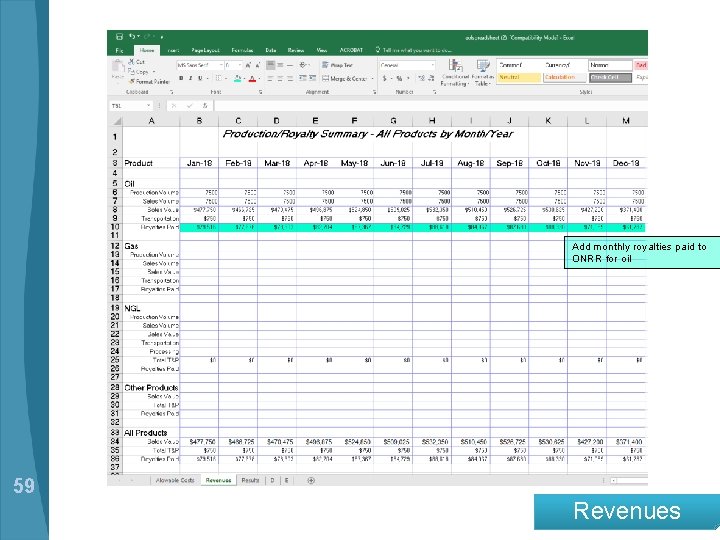Apply the Neutral cell style
The width and height of the screenshot is (720, 540).
(519, 78)
